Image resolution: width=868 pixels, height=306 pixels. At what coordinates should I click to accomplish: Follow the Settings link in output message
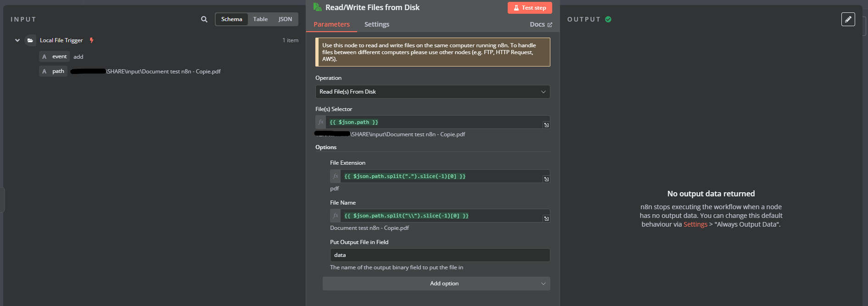(695, 224)
